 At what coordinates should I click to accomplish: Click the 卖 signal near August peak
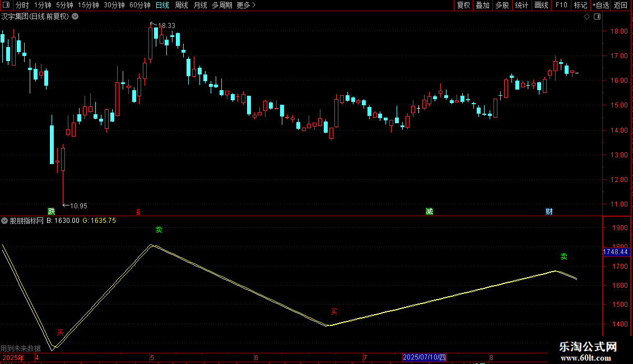coord(564,256)
